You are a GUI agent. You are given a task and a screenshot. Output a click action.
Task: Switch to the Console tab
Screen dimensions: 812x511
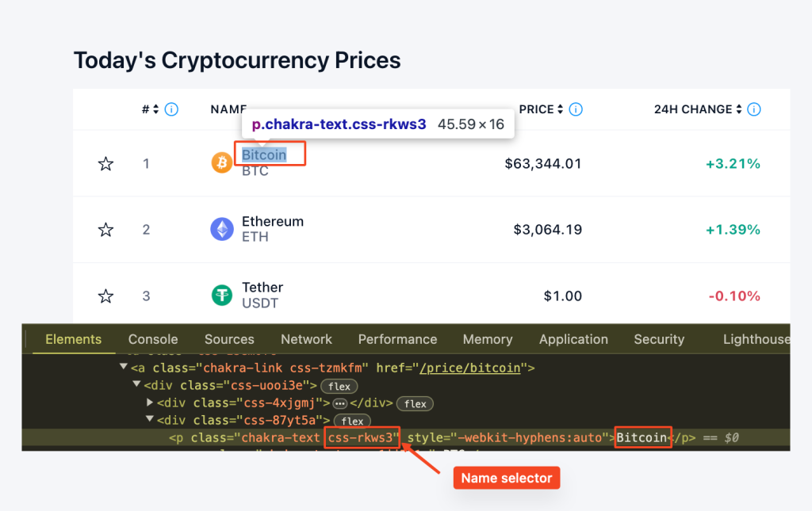[x=153, y=339]
